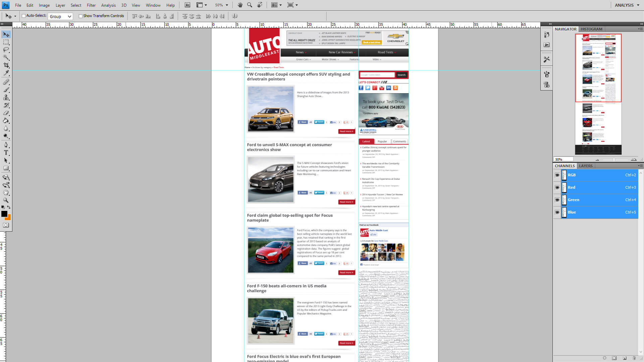Select the Crop tool
This screenshot has height=362, width=644.
6,65
